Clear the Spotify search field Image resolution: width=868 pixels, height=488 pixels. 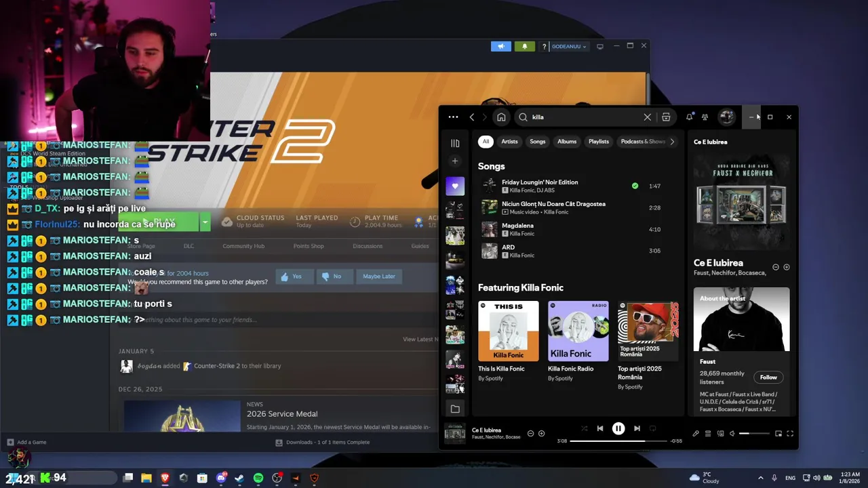tap(648, 117)
